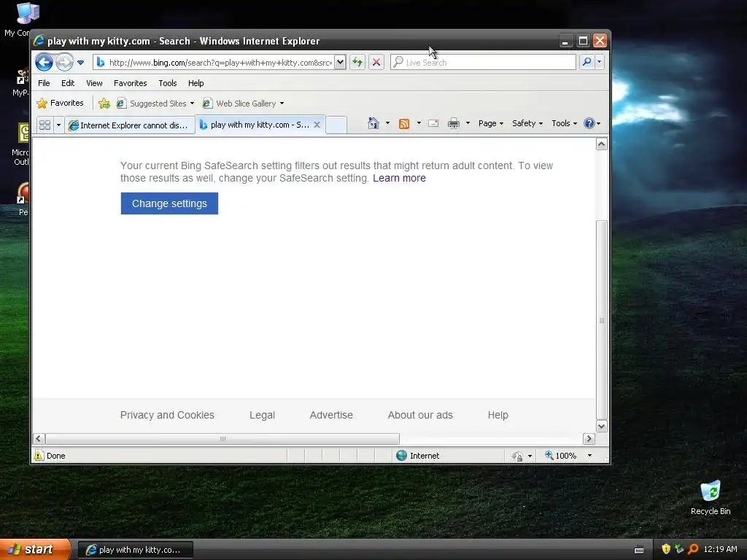Click the Back navigation arrow
This screenshot has height=560, width=747.
(44, 62)
